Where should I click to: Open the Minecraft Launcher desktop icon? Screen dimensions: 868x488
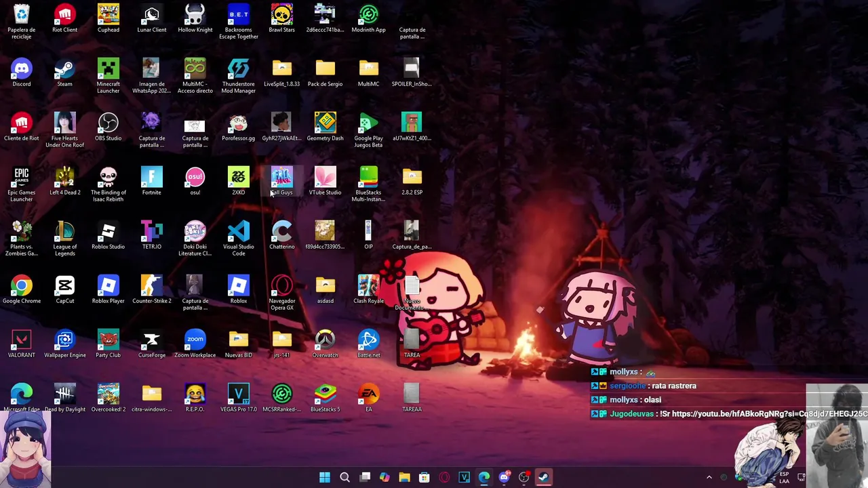point(108,75)
